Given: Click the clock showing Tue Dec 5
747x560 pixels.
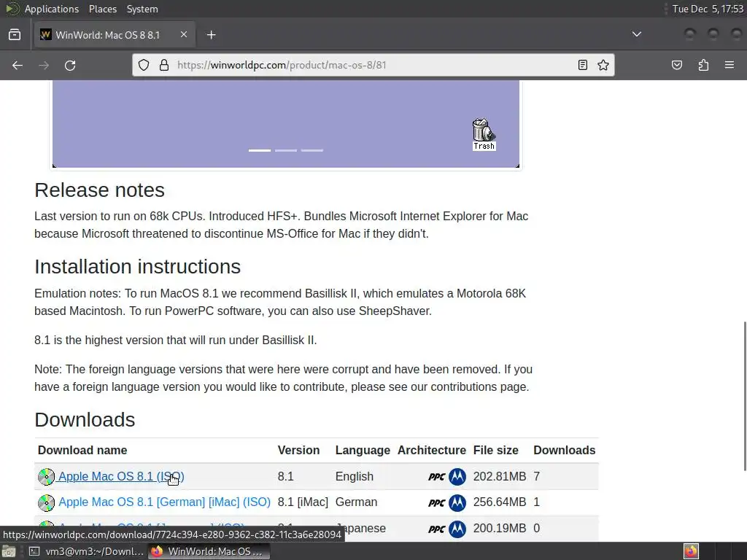Looking at the screenshot, I should pyautogui.click(x=708, y=9).
